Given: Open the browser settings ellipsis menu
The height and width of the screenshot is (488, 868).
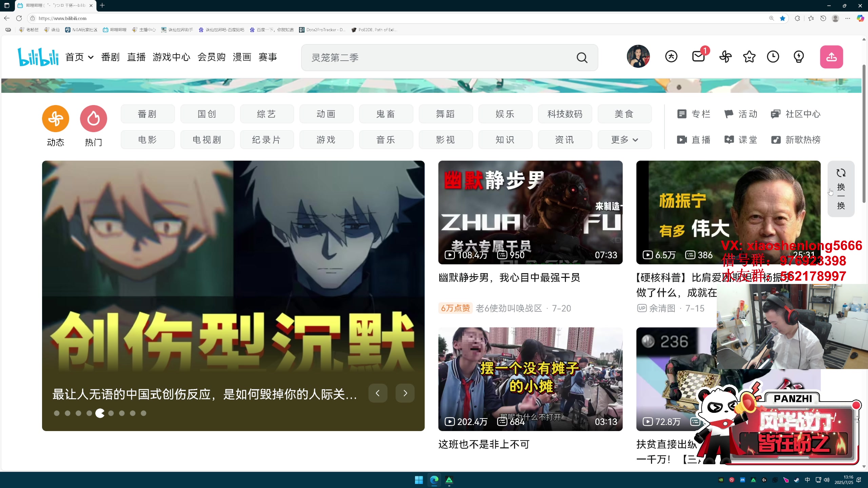Looking at the screenshot, I should 848,18.
